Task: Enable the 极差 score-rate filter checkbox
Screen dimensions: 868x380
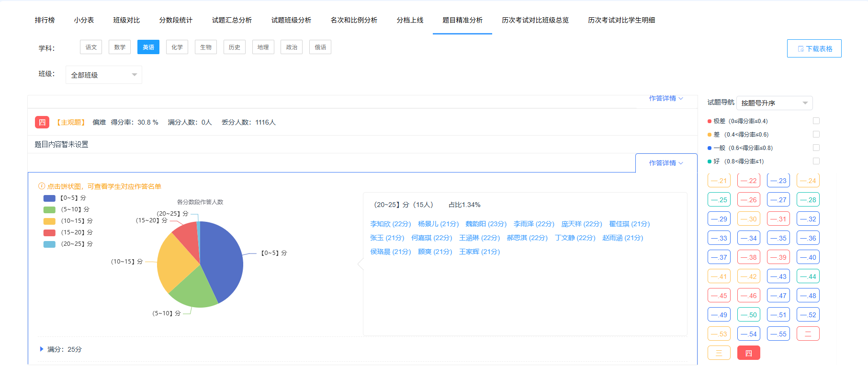Action: [816, 121]
